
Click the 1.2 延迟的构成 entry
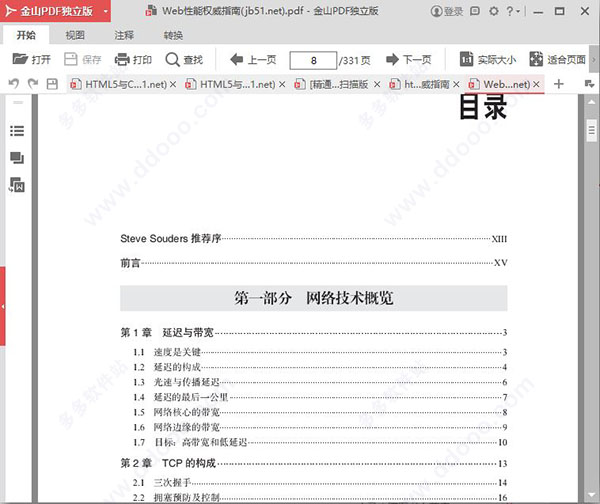320,367
